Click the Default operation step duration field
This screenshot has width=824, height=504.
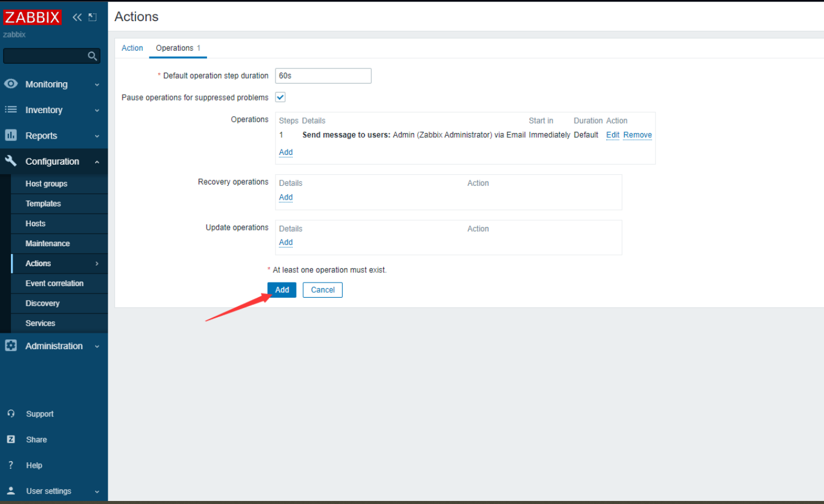[x=323, y=76]
